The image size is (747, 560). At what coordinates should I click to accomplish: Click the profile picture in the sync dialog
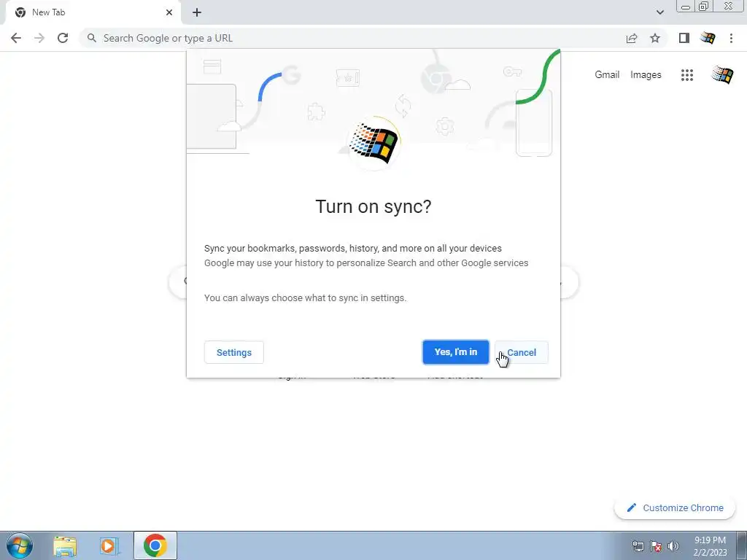[x=374, y=143]
